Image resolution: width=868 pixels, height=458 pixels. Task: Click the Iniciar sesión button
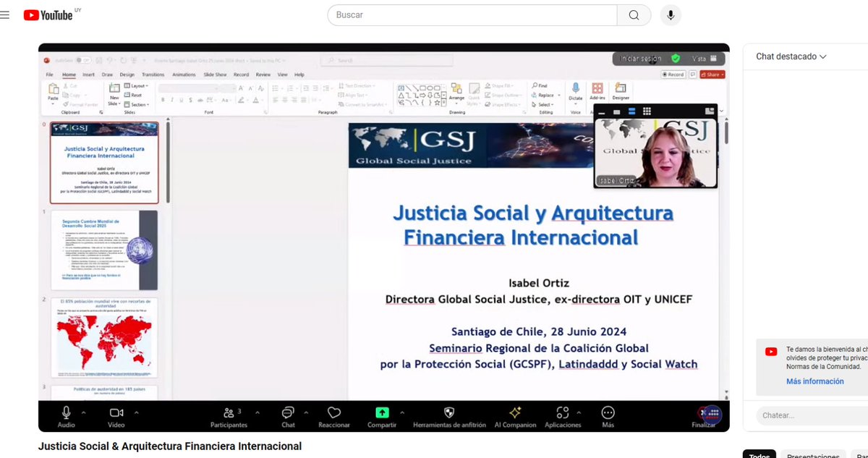[640, 59]
